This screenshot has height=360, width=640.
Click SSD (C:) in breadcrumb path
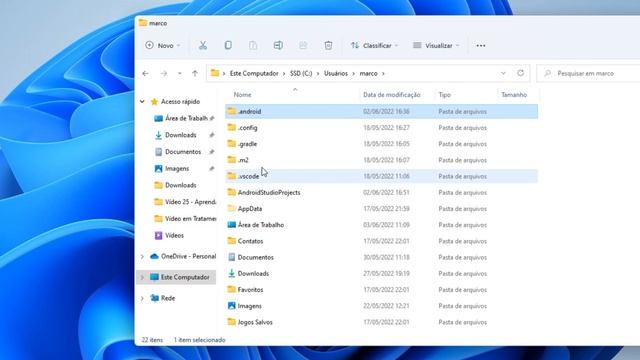point(301,73)
